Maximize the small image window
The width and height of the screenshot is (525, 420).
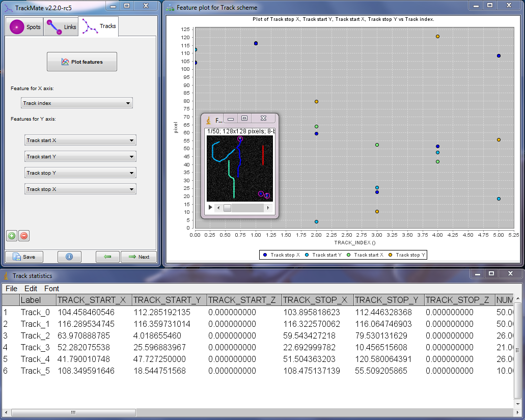(x=244, y=118)
